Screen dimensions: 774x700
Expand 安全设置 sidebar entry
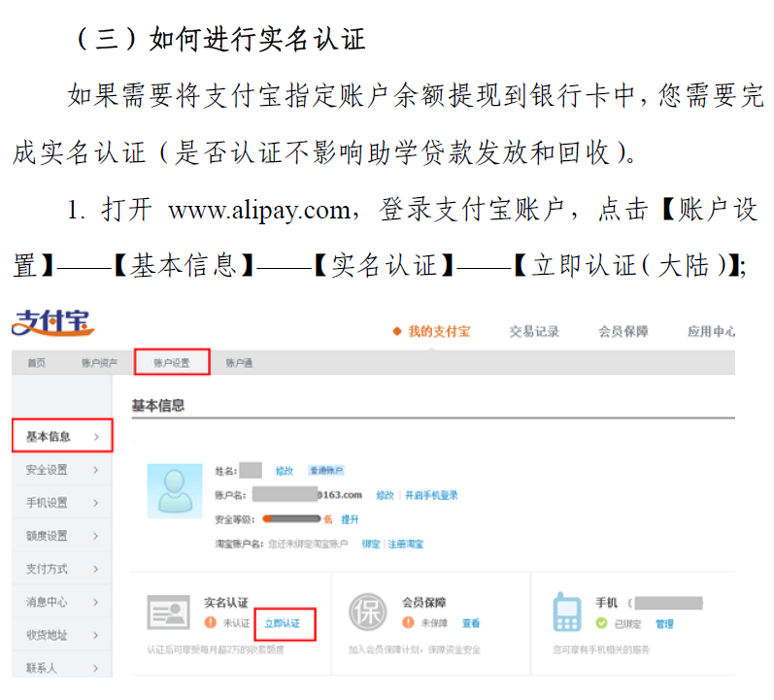click(62, 470)
